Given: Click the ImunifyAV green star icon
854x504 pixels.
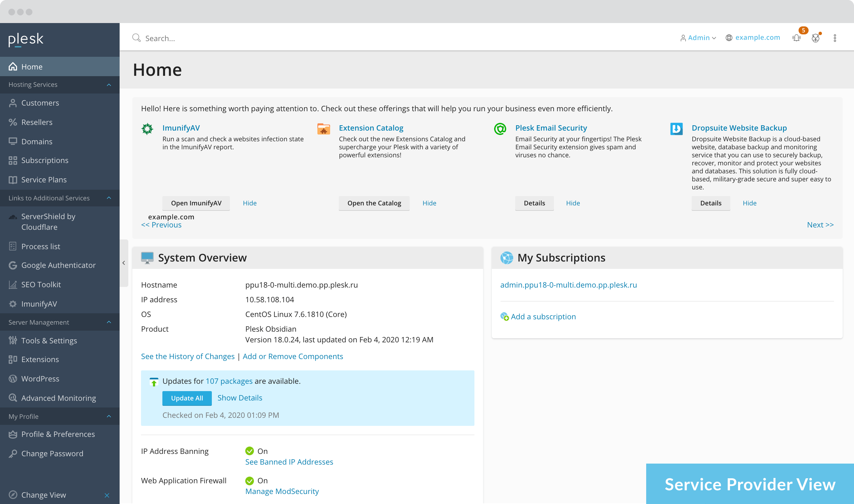Looking at the screenshot, I should point(147,129).
